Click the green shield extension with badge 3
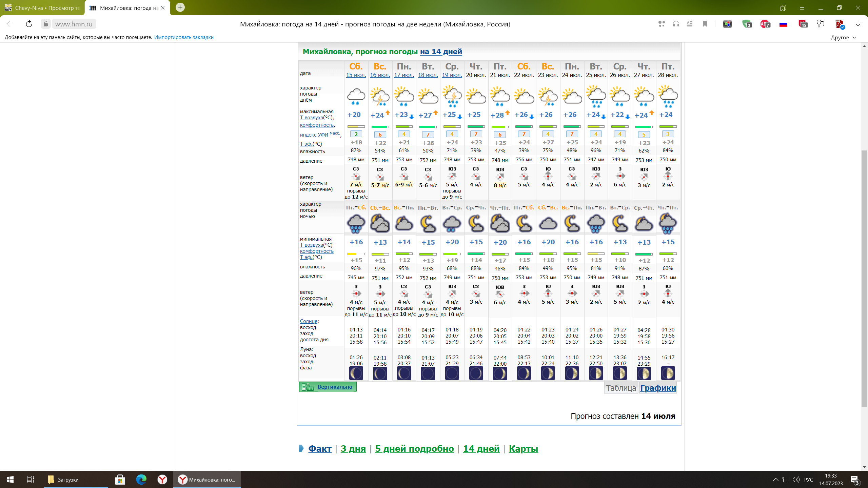The image size is (868, 488). pyautogui.click(x=747, y=24)
